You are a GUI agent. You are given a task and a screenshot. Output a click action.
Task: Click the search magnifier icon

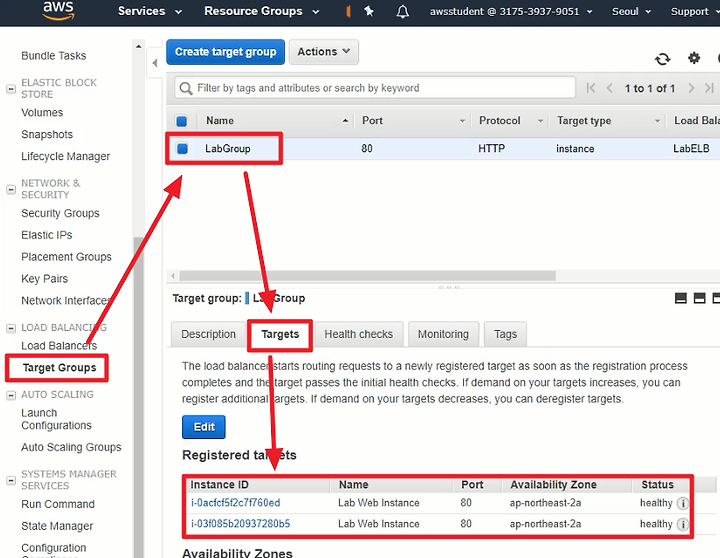pyautogui.click(x=186, y=88)
